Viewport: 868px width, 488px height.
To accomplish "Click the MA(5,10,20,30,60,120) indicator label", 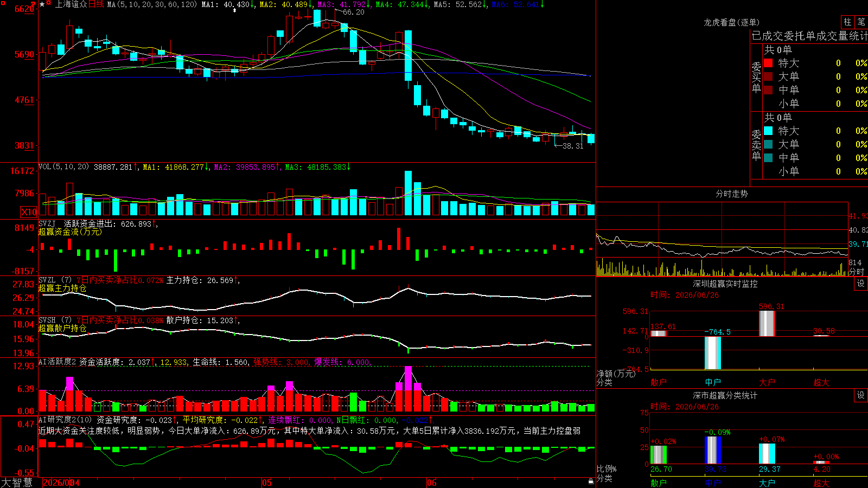I will [x=152, y=4].
